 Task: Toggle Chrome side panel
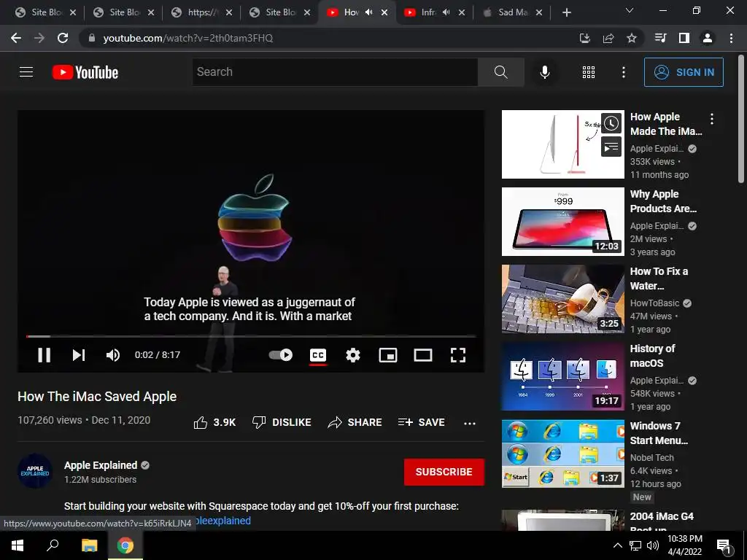(684, 38)
